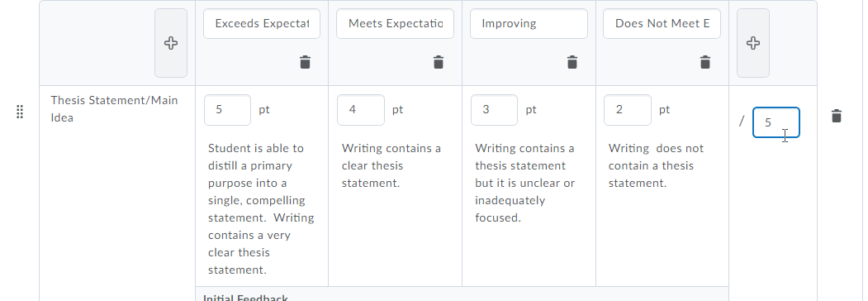Click the drag handle for Thesis Statement row
This screenshot has width=868, height=301.
(x=19, y=112)
